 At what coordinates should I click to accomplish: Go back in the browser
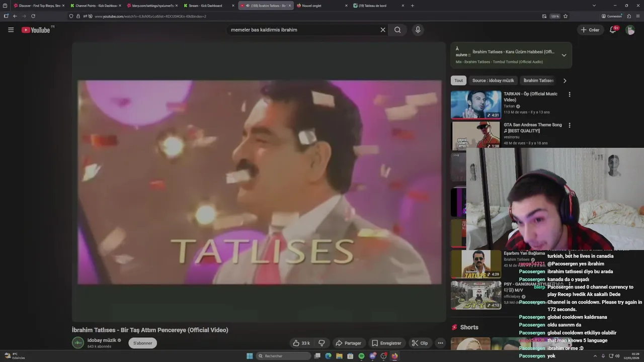point(15,16)
